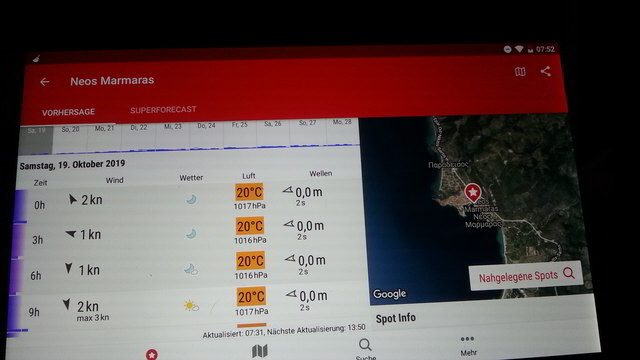Select day Di, 22 in date strip
Viewport: 640px width, 360px height.
(139, 127)
